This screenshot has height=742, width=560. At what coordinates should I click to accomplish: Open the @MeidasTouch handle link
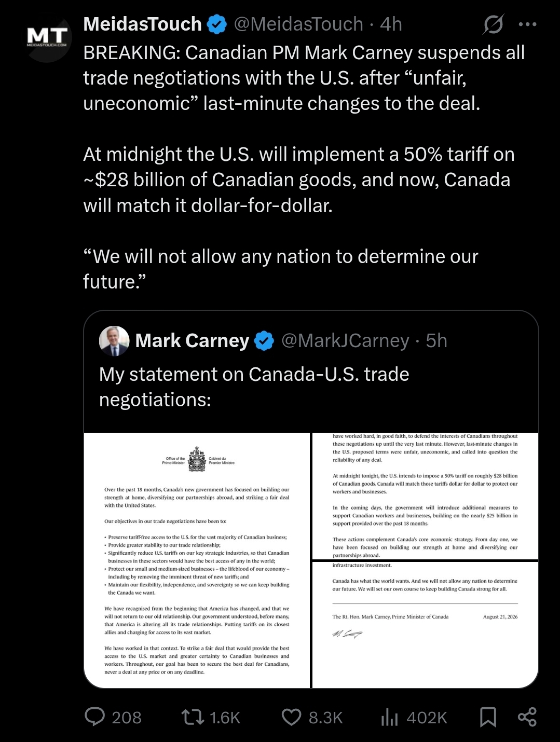pyautogui.click(x=298, y=24)
